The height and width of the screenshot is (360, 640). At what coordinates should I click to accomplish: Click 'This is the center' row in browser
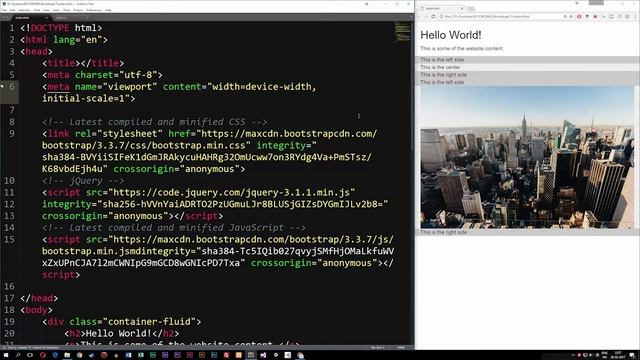coord(527,67)
